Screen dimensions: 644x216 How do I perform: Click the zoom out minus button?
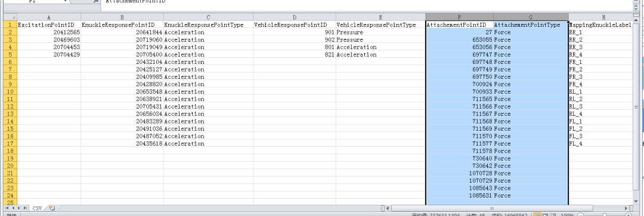pyautogui.click(x=581, y=214)
